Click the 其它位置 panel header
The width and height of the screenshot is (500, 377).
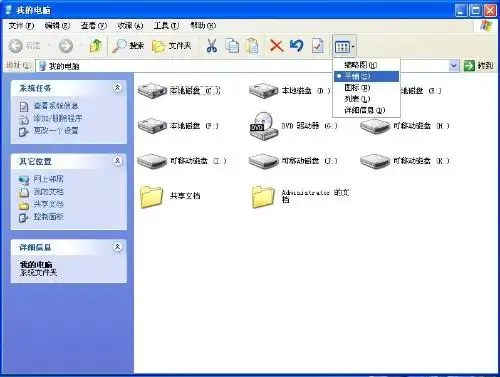(69, 161)
